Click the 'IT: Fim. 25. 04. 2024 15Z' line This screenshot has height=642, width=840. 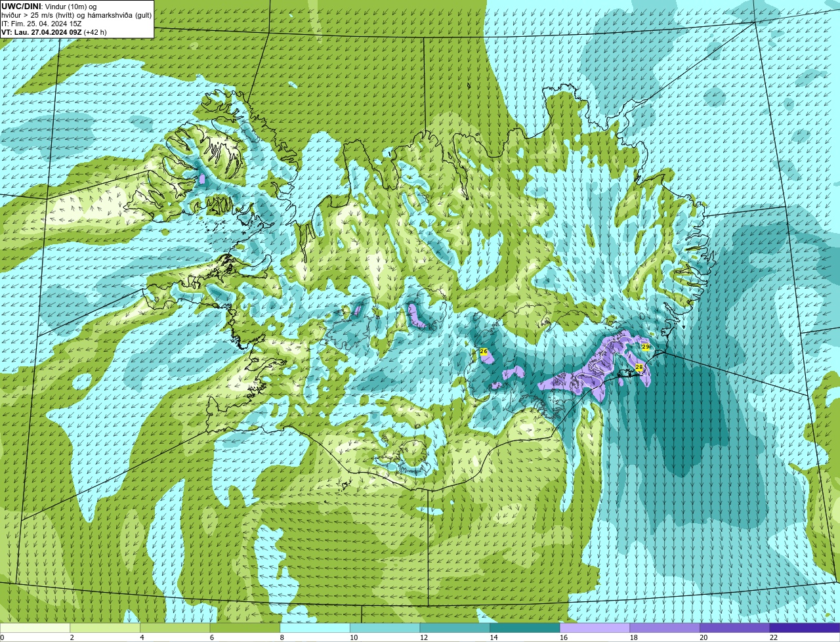click(x=41, y=23)
